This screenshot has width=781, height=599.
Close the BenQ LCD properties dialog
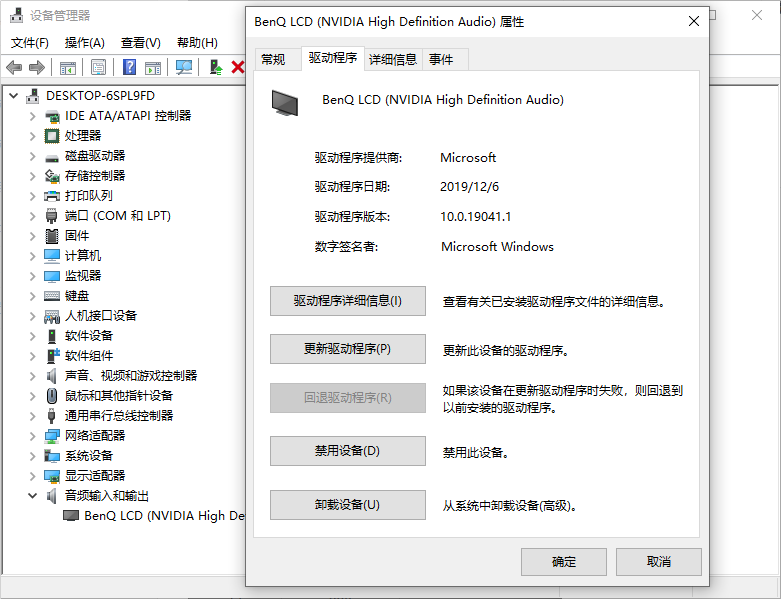694,21
